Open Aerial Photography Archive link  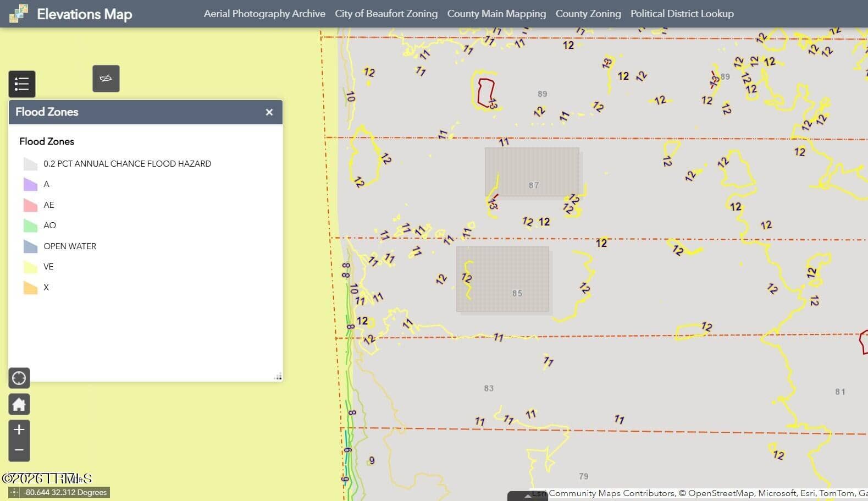click(x=264, y=14)
